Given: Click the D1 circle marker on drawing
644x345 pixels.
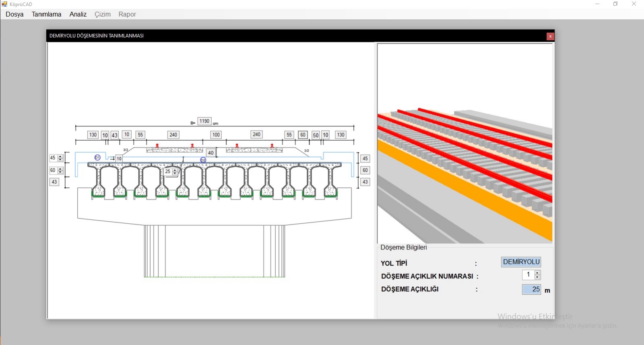Looking at the screenshot, I should [97, 158].
